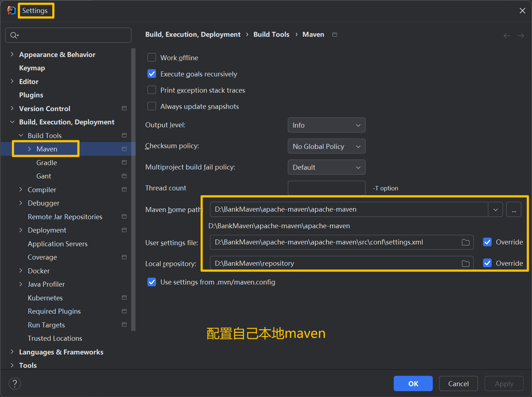The image size is (532, 397).
Task: Expand the Maven node chevron
Action: pos(29,149)
